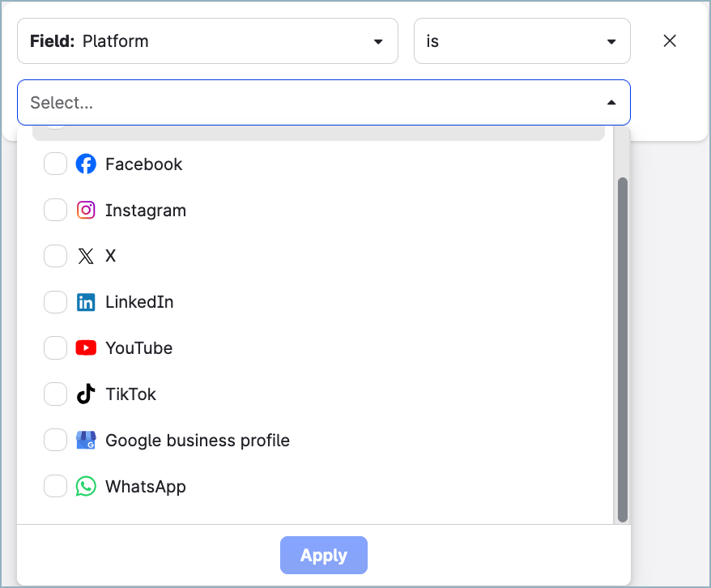Screen dimensions: 711x588
Task: Click the Facebook platform icon
Action: 86,164
